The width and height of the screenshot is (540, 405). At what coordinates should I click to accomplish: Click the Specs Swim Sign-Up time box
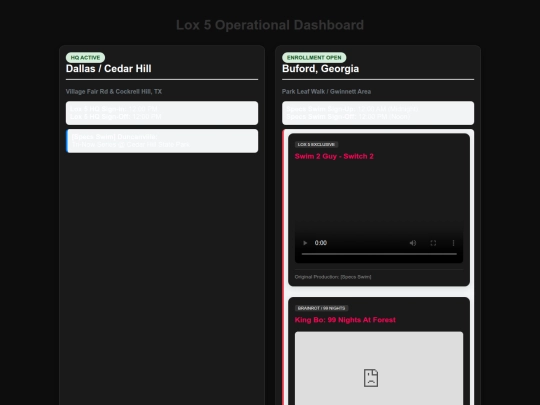[x=378, y=113]
